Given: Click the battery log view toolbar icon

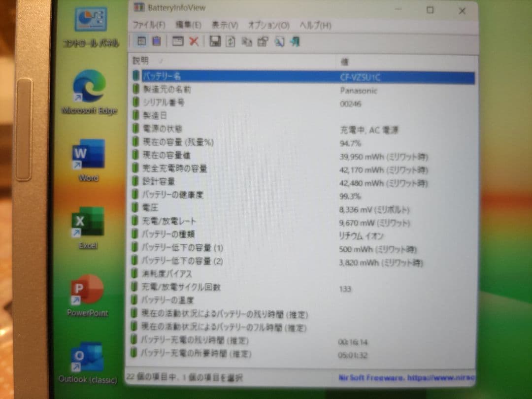Looking at the screenshot, I should click(156, 41).
